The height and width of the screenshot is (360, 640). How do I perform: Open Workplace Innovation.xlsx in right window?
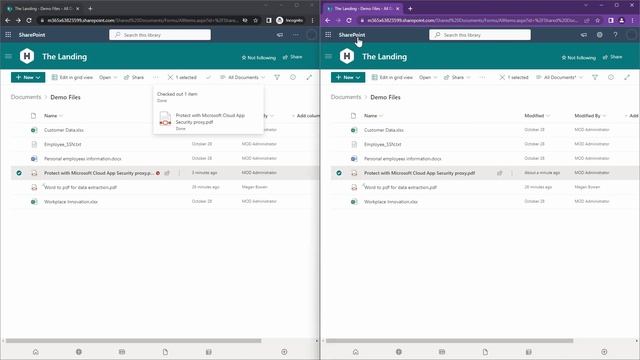[391, 202]
